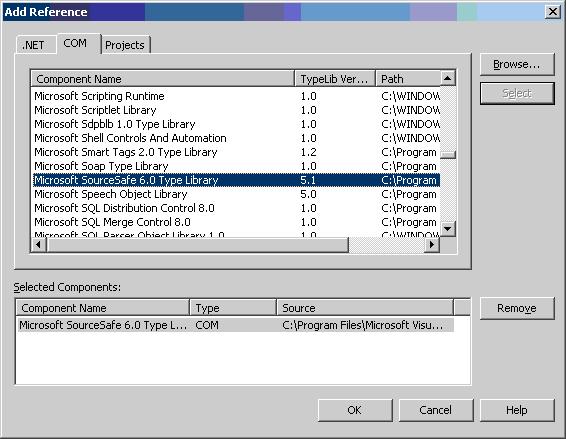Click the Remove button

coord(517,308)
